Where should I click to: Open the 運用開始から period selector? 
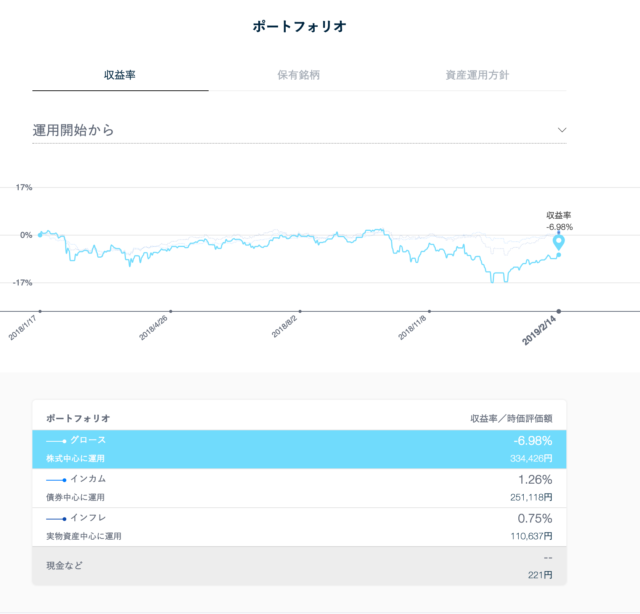point(299,130)
